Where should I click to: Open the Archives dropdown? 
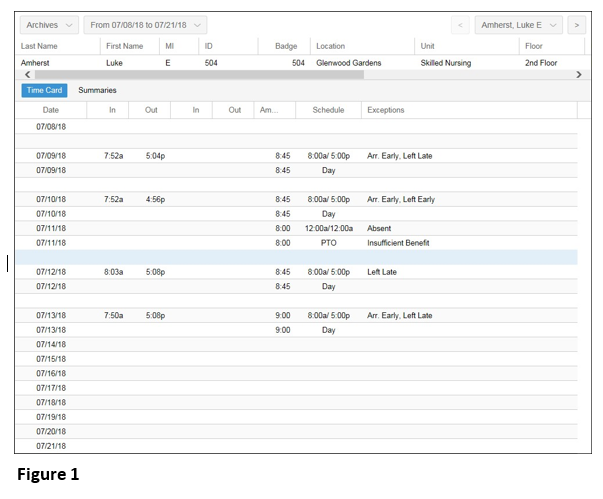[x=49, y=25]
